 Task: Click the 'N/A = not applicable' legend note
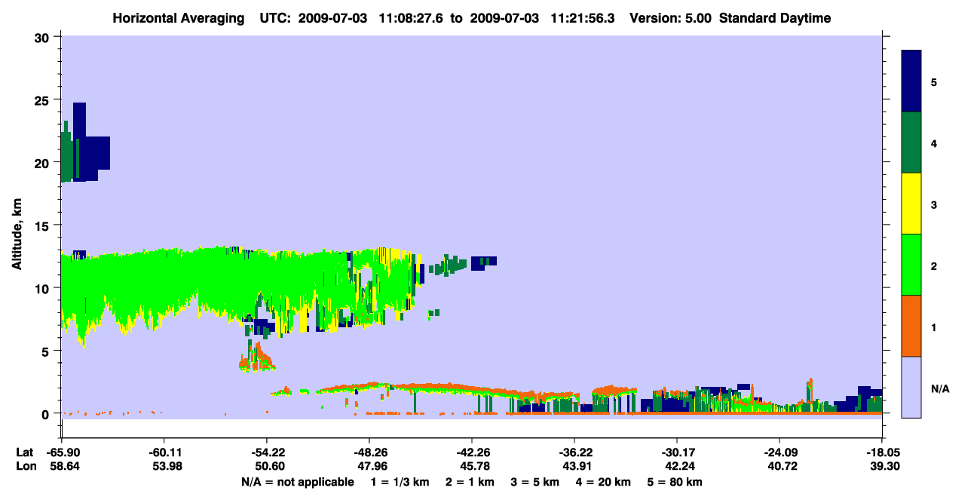pyautogui.click(x=297, y=482)
